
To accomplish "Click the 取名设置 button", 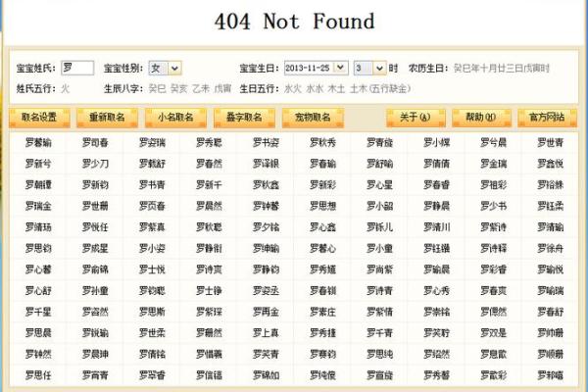I will tap(39, 118).
